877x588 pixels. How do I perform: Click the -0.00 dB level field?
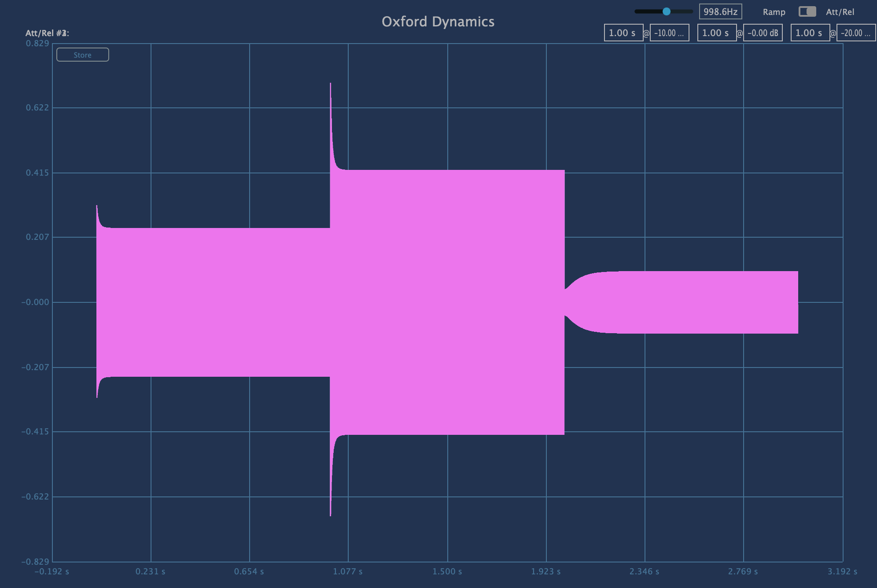(763, 33)
